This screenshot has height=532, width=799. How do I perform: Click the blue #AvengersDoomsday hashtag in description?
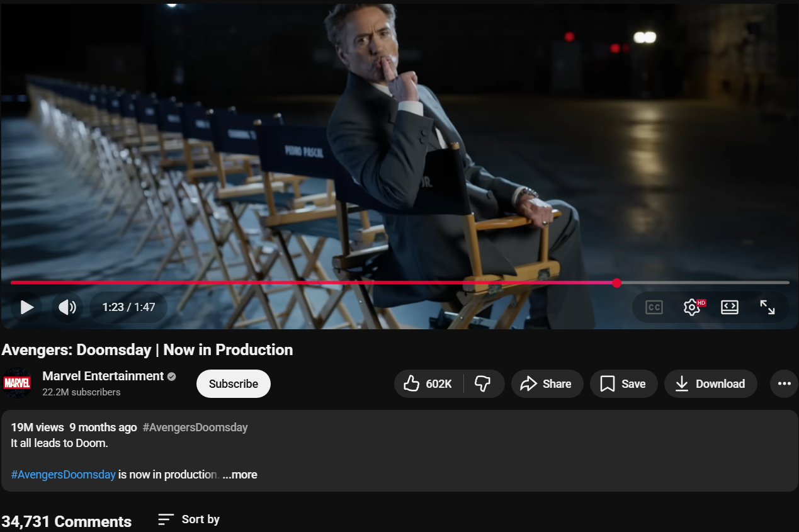pyautogui.click(x=63, y=475)
